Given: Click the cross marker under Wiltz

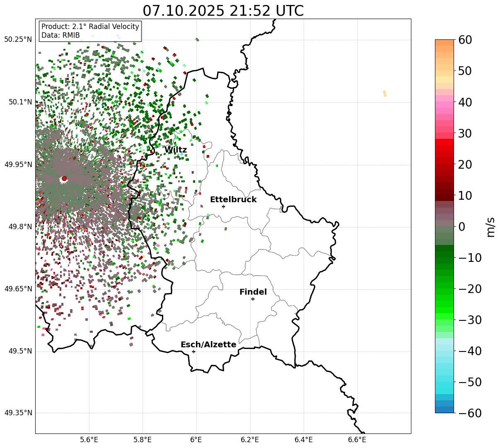Looking at the screenshot, I should [178, 157].
